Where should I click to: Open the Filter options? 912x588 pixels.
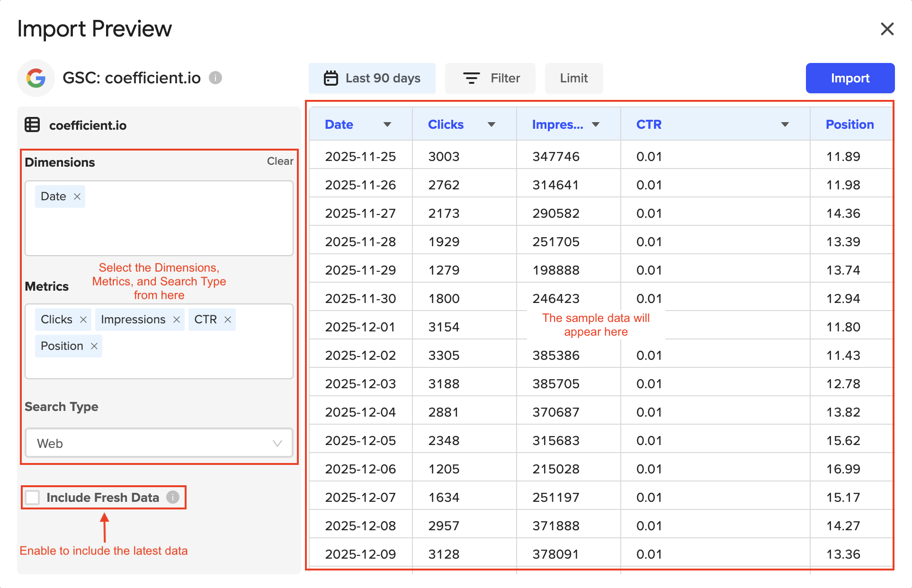[491, 78]
